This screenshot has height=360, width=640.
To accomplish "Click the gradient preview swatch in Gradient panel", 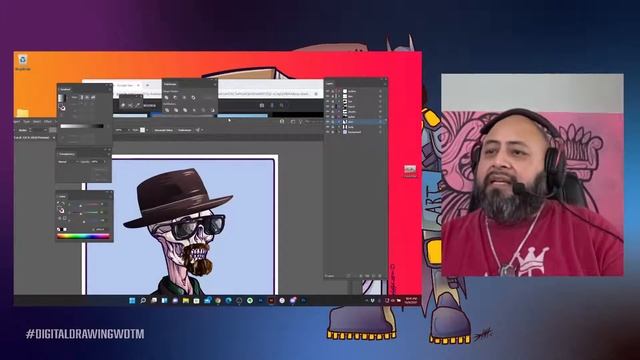I will [x=62, y=98].
